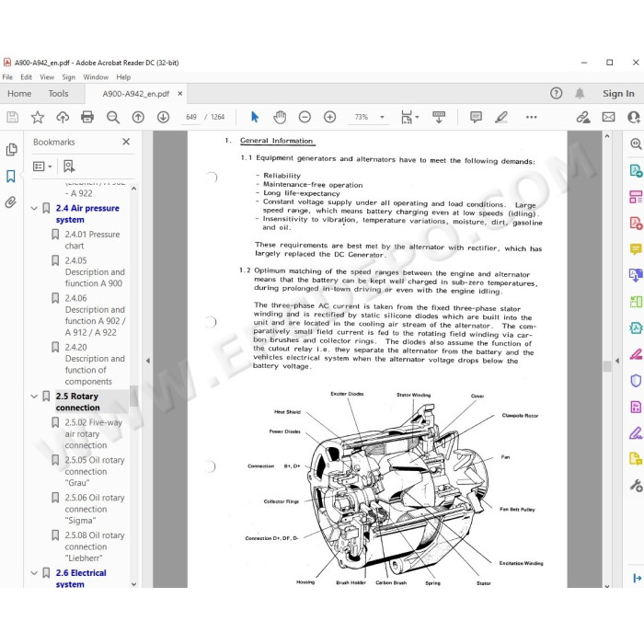Add a sticky note comment
Screen dimensions: 644x644
pos(476,117)
